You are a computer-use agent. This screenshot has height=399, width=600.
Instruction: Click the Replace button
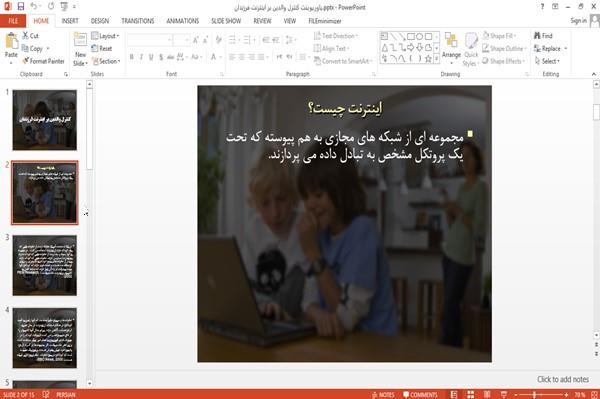(x=550, y=49)
